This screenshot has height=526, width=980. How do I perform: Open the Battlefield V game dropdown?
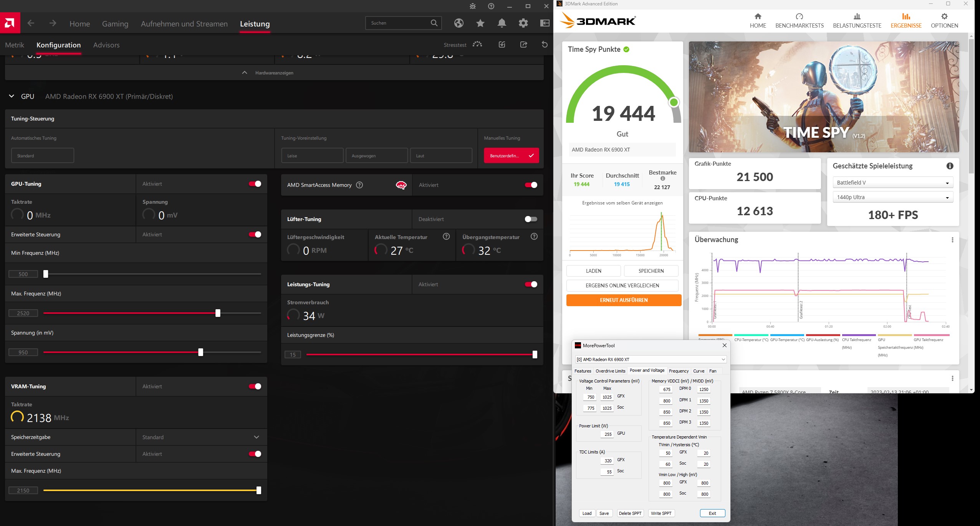click(x=892, y=183)
